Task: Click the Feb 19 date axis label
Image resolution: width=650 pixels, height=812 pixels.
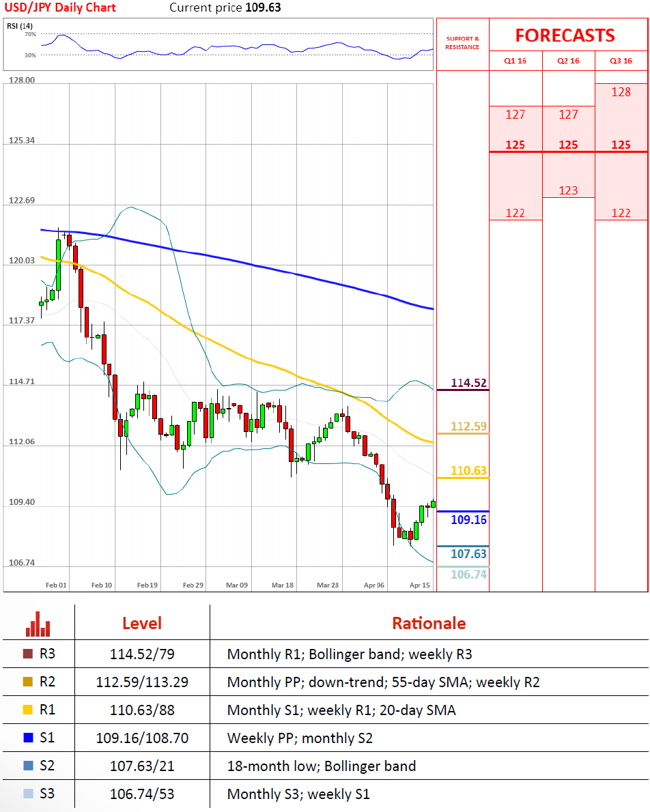Action: (x=147, y=585)
